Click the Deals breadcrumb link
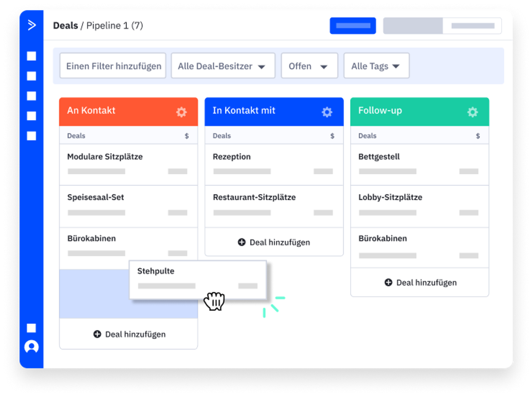The image size is (532, 397). click(x=66, y=26)
